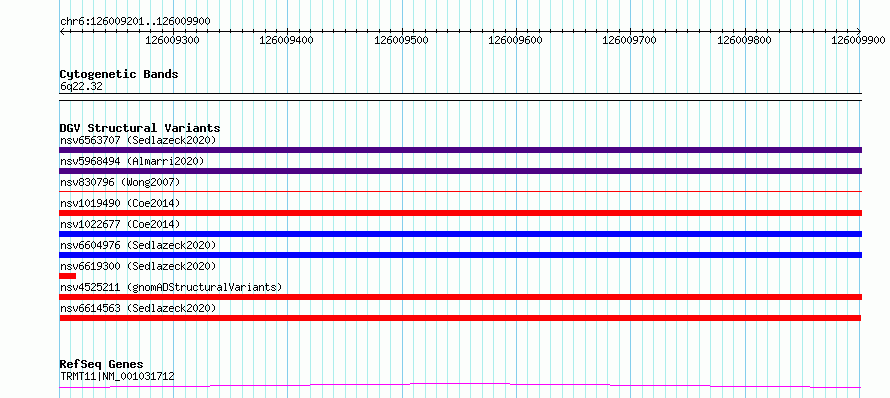Click the chr6:126009201..126009900 region label

click(135, 22)
